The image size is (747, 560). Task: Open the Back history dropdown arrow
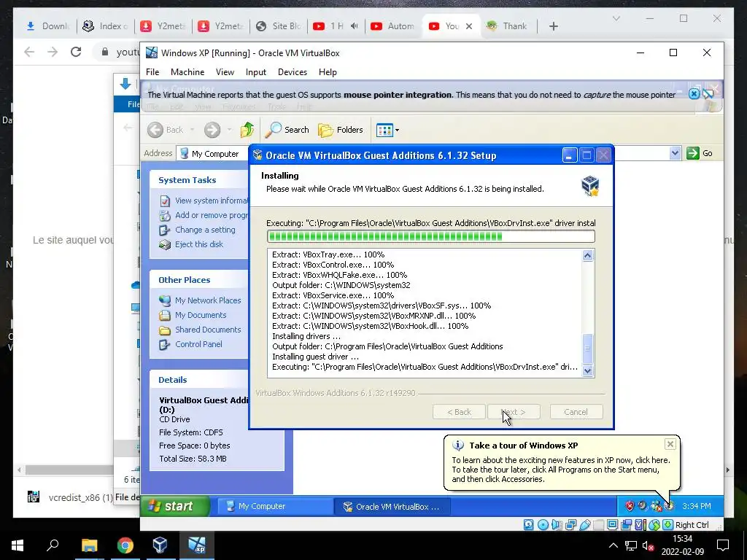tap(193, 130)
